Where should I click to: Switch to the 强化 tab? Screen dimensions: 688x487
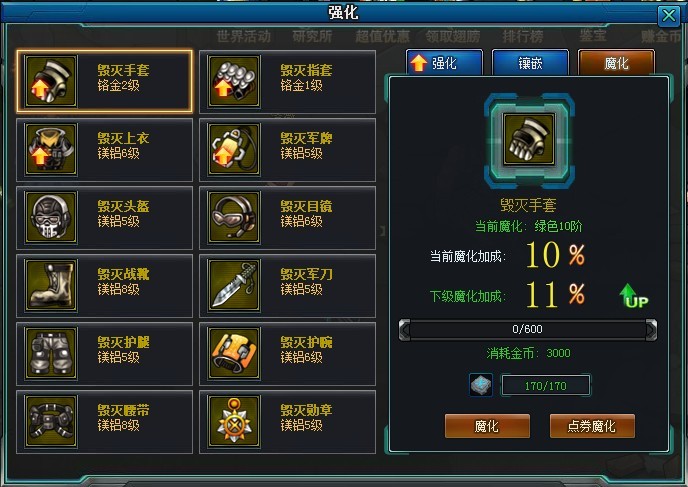[444, 63]
